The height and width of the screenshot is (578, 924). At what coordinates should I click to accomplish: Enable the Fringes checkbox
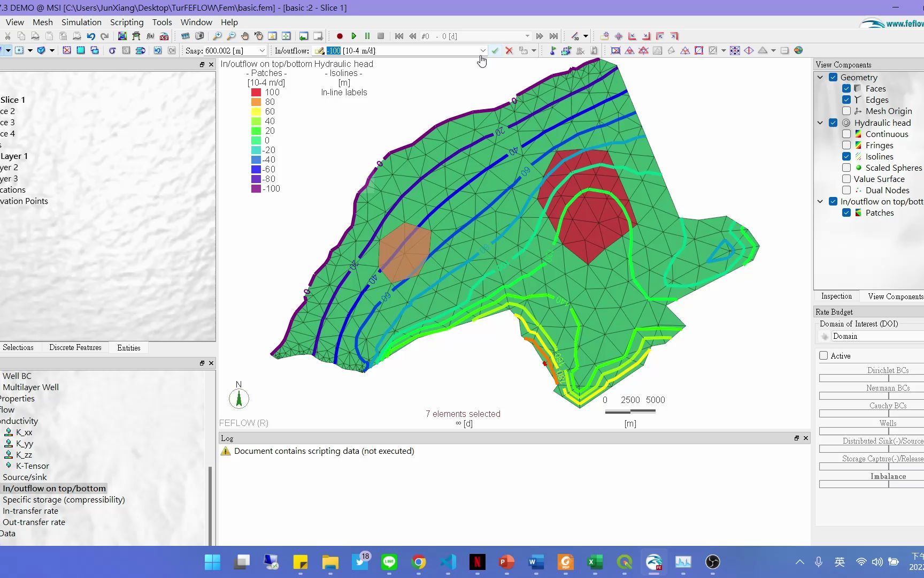(846, 145)
